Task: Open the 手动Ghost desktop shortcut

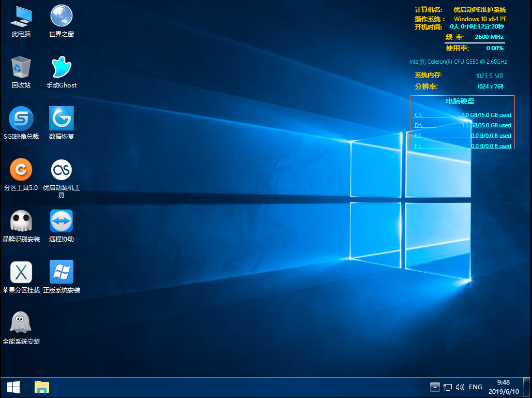Action: (62, 72)
